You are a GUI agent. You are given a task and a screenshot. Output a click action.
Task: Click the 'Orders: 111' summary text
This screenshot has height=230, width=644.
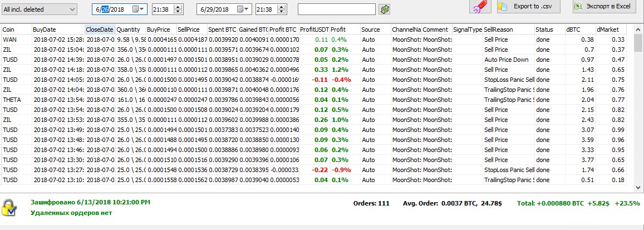(371, 203)
